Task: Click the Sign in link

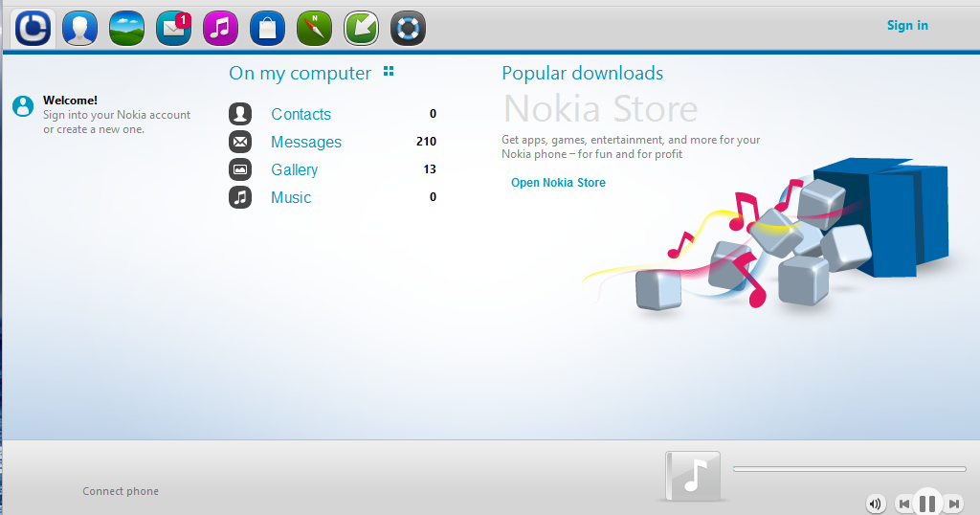Action: [907, 26]
